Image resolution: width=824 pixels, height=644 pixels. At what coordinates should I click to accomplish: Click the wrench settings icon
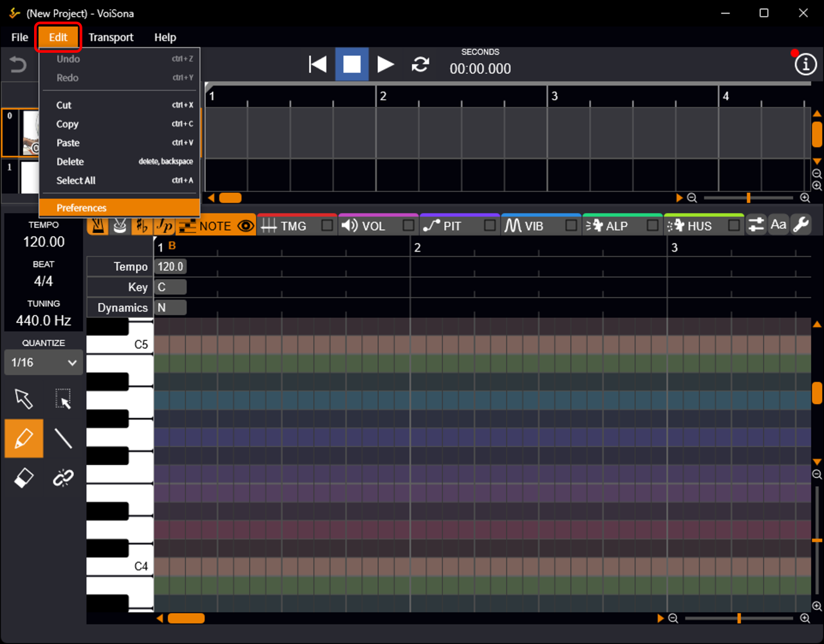[801, 225]
